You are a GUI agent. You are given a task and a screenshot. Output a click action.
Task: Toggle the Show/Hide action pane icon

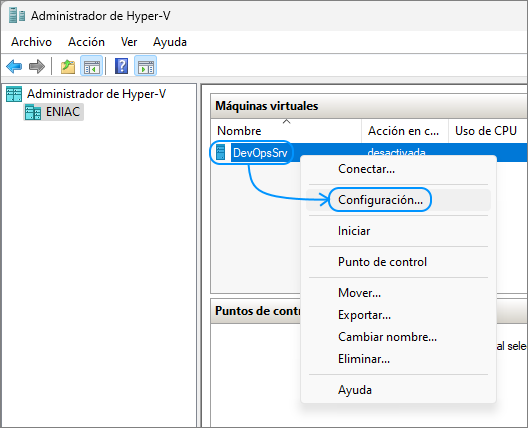145,66
